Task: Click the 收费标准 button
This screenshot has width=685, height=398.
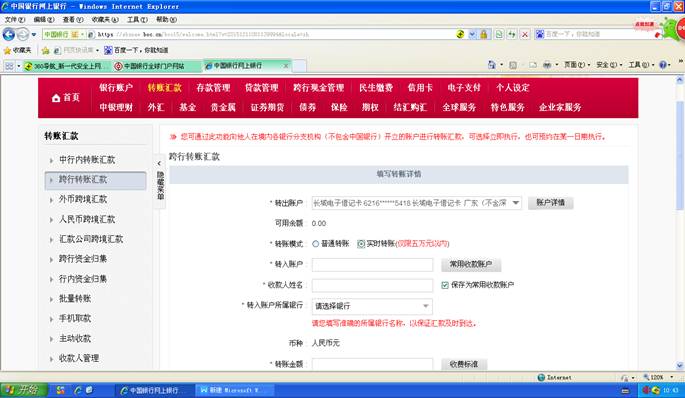Action: point(464,364)
